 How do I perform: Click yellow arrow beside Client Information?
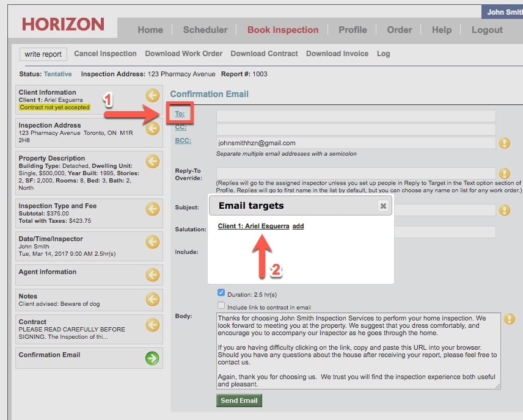[152, 95]
